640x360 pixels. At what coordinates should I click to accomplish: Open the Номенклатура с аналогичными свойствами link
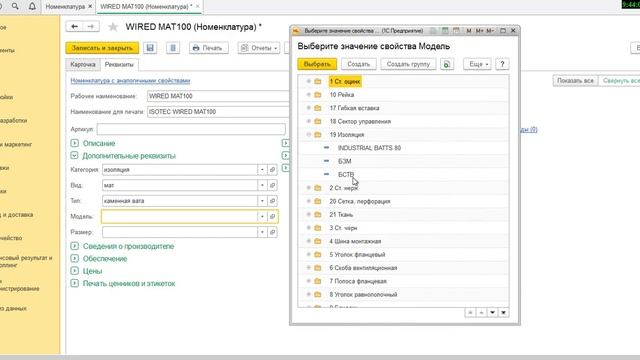(130, 81)
